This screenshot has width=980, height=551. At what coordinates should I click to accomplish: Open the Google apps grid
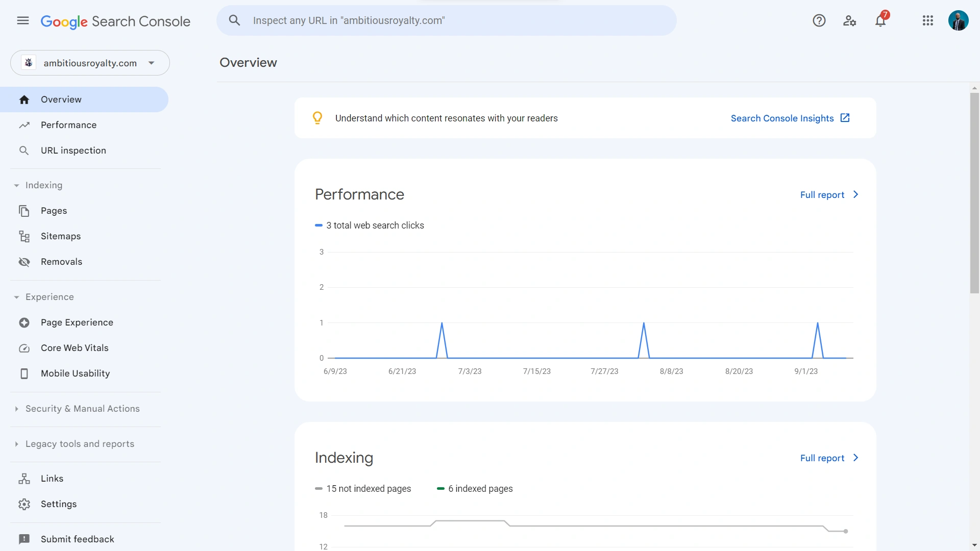927,20
